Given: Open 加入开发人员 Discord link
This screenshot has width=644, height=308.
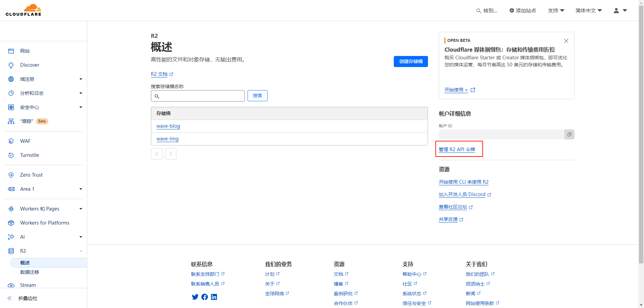Looking at the screenshot, I should pyautogui.click(x=465, y=194).
